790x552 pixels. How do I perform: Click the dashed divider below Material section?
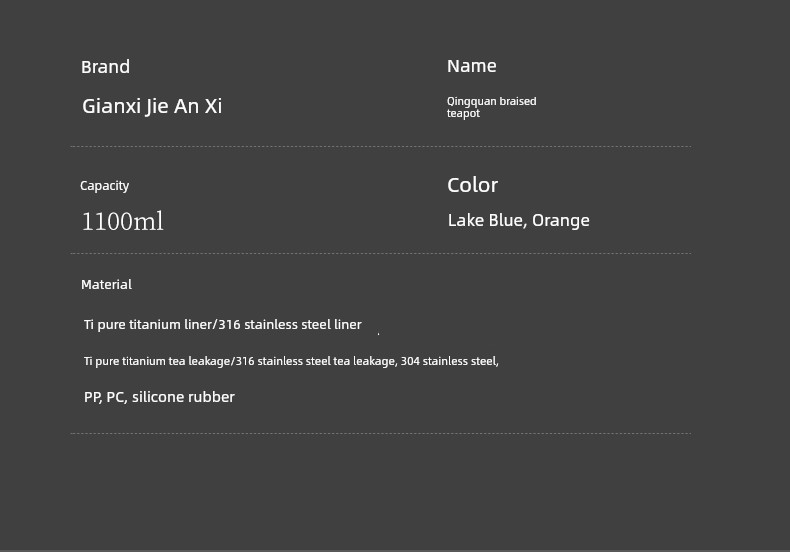(381, 433)
